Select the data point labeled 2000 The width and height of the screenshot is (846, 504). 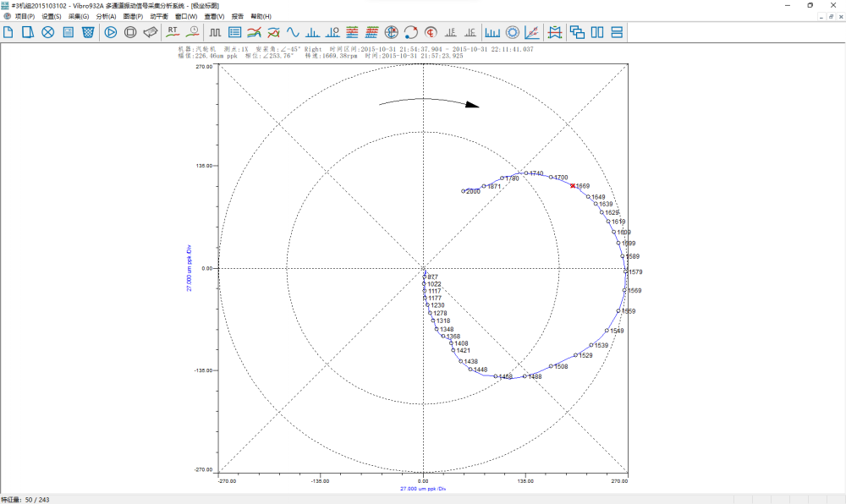click(x=463, y=191)
